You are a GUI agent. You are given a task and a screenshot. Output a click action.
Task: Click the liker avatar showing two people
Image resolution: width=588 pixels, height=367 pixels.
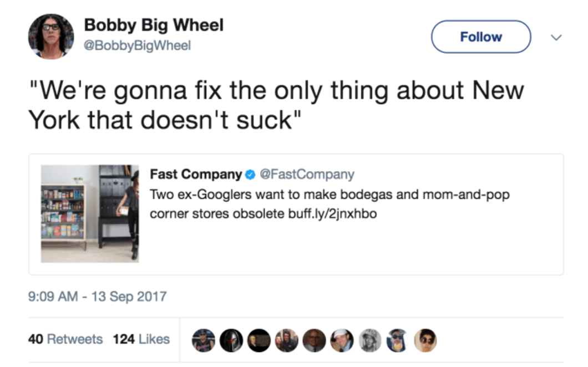click(x=286, y=340)
